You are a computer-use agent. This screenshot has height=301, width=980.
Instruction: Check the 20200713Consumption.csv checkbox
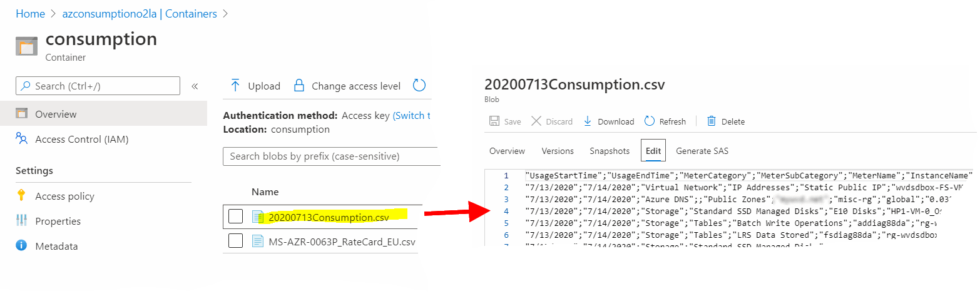[235, 217]
